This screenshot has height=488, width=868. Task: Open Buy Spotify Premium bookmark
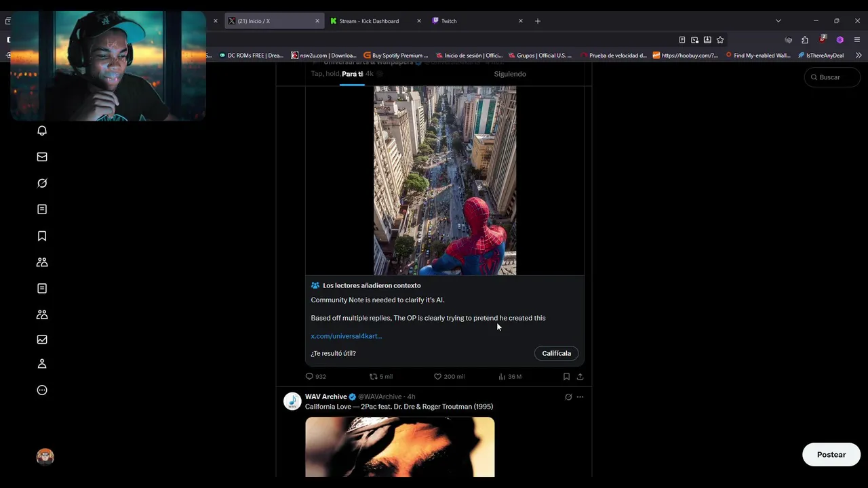click(x=396, y=56)
